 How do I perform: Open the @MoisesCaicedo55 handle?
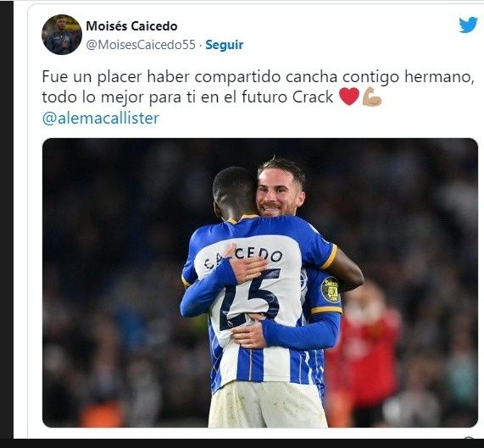click(x=141, y=45)
